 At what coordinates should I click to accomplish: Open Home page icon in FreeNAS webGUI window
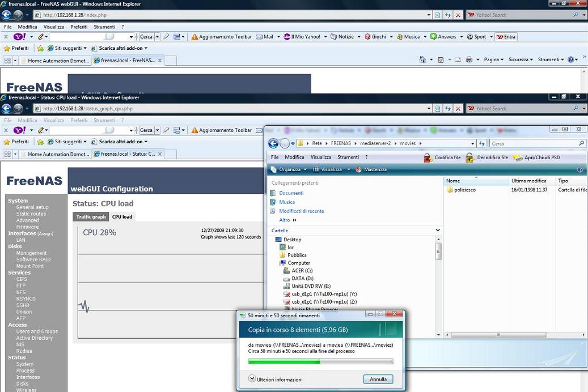pyautogui.click(x=422, y=59)
